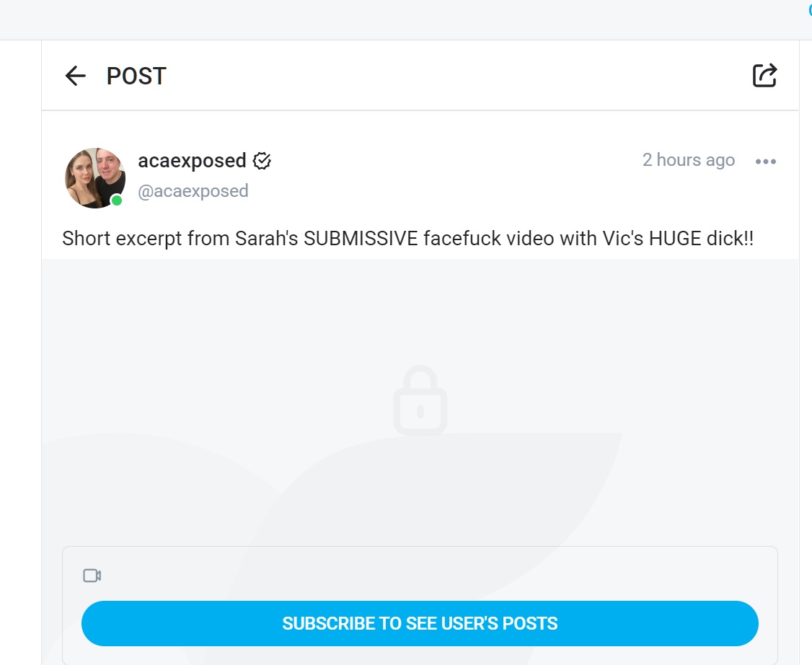The image size is (812, 665).
Task: Click Subscribe to See User's Posts
Action: click(420, 623)
